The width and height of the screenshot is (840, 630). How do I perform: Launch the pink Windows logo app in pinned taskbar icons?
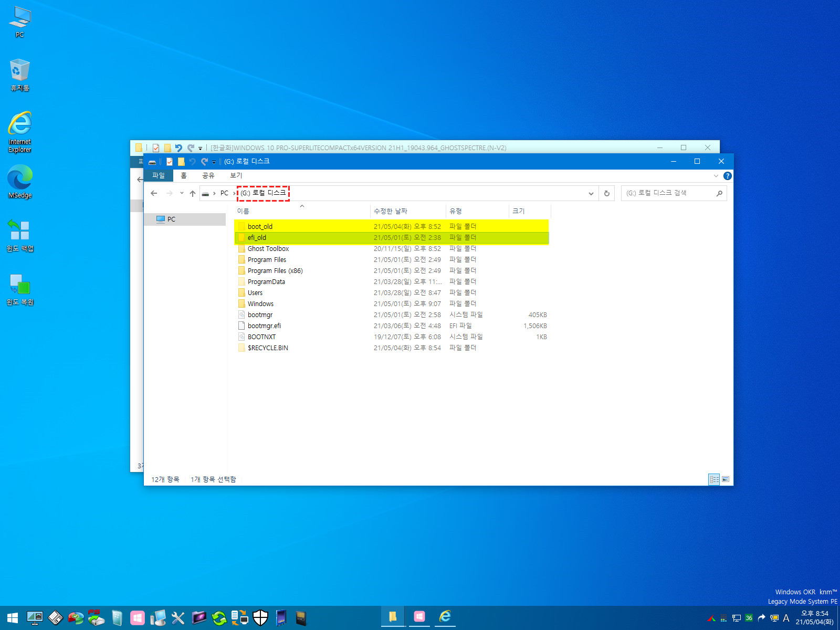pos(138,618)
